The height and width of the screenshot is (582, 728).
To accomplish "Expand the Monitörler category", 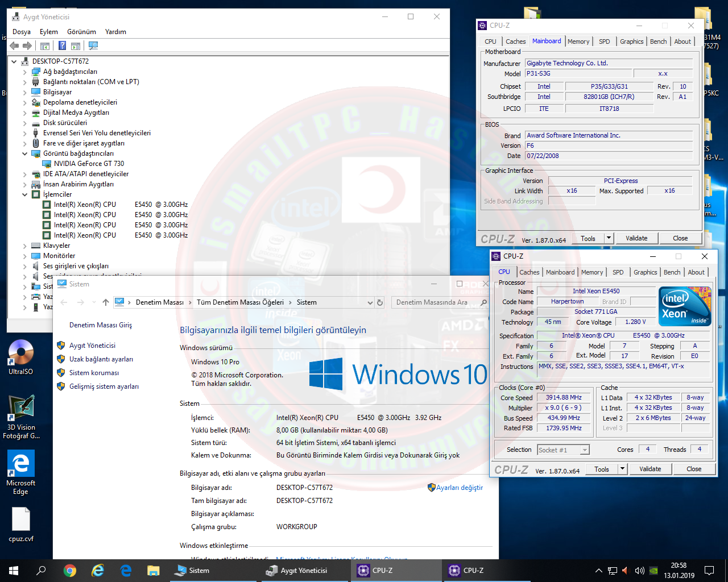I will [x=25, y=256].
